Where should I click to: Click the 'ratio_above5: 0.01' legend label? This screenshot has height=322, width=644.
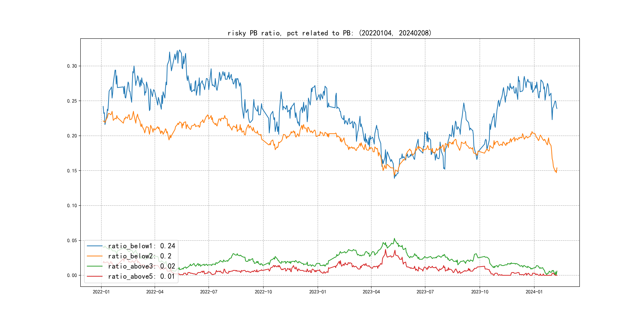click(142, 276)
